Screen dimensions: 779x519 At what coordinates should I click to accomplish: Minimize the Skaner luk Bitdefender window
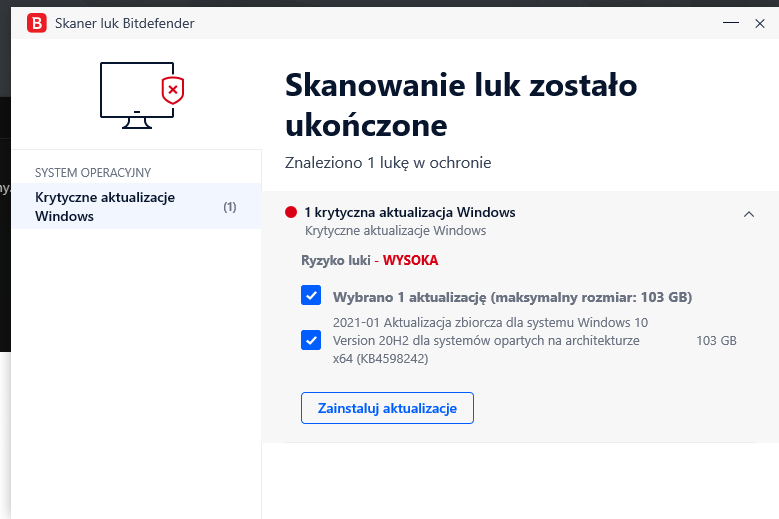(731, 23)
